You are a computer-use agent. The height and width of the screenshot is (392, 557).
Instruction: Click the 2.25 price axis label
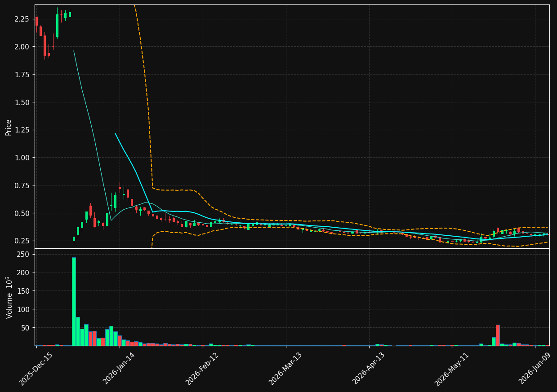click(22, 19)
